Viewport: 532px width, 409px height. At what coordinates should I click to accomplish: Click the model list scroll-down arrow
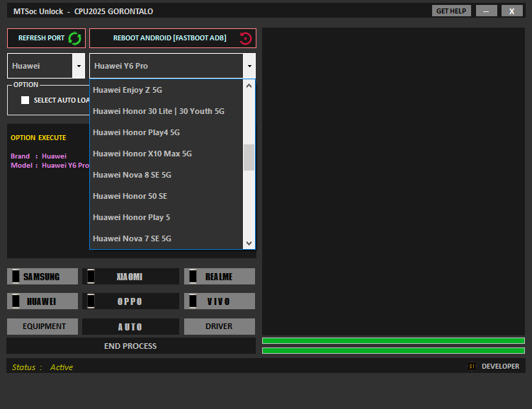click(x=249, y=243)
